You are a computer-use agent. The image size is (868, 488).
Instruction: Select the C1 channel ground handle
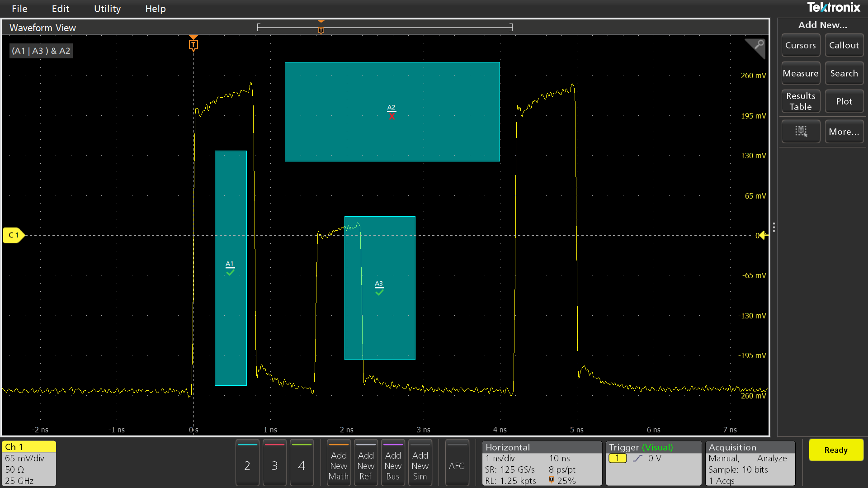(14, 235)
